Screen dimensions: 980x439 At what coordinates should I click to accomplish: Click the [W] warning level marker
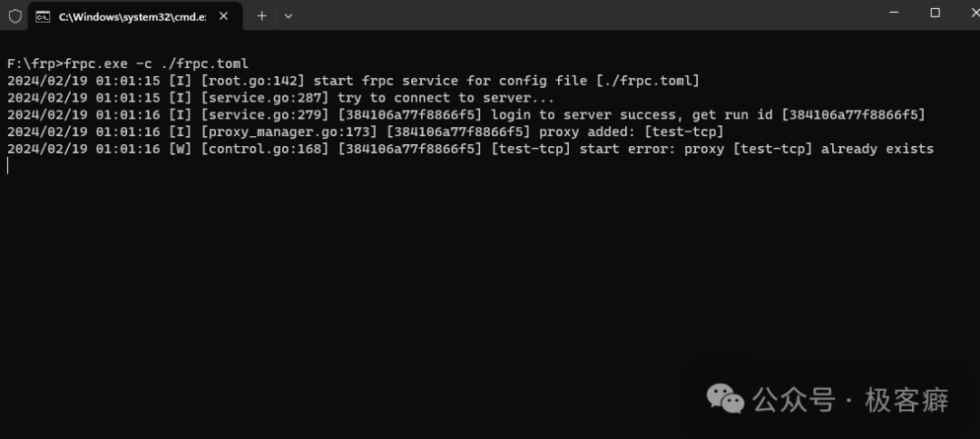(181, 149)
